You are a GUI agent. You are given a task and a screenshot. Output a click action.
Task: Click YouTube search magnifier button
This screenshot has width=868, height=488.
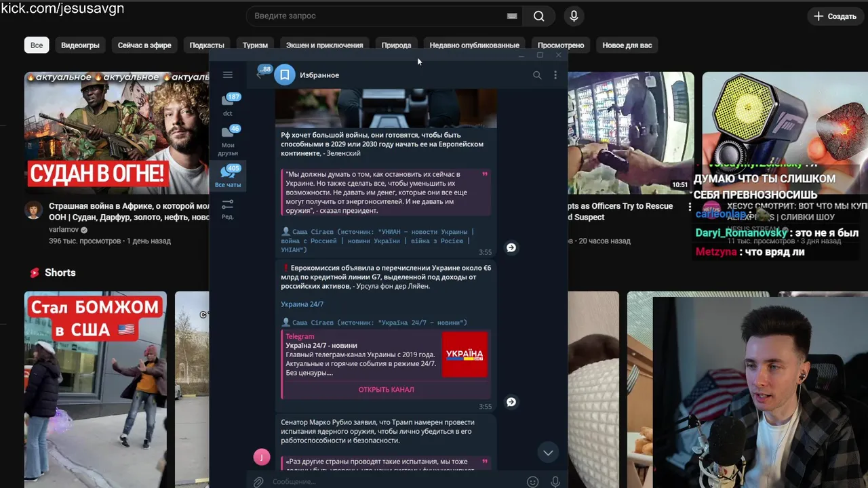(538, 16)
